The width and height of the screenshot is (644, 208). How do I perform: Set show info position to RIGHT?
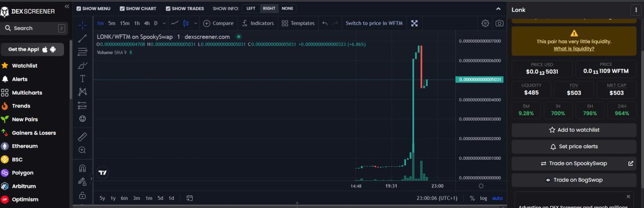(269, 9)
